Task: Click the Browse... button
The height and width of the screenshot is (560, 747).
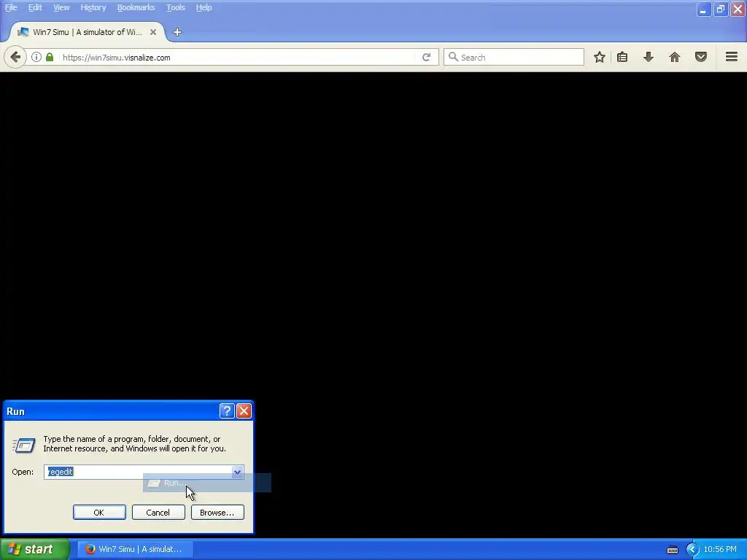Action: (217, 513)
